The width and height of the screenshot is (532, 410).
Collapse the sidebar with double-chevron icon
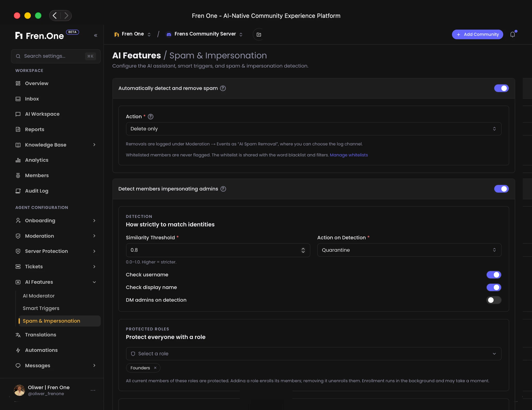point(95,35)
